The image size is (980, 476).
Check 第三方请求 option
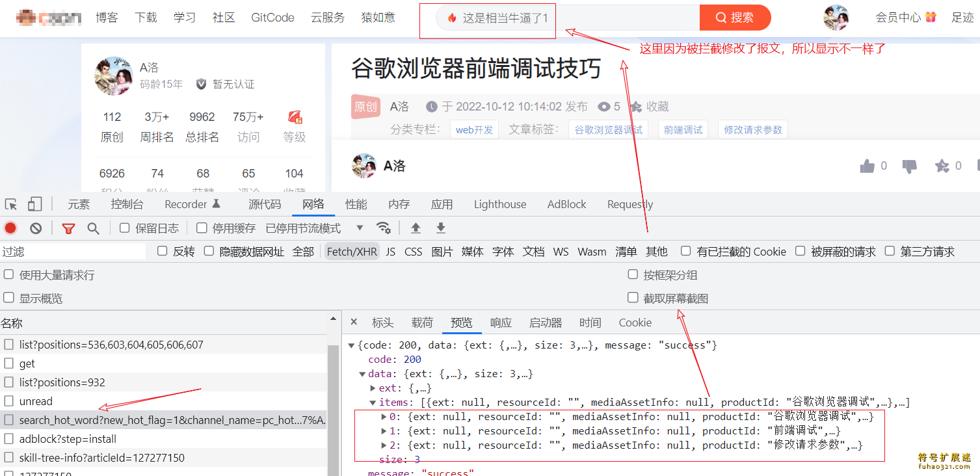(890, 251)
